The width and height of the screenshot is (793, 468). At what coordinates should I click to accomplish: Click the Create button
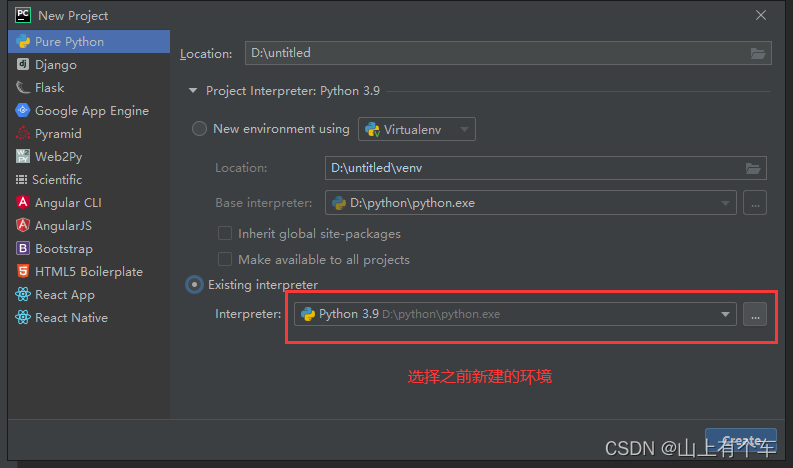pyautogui.click(x=741, y=440)
